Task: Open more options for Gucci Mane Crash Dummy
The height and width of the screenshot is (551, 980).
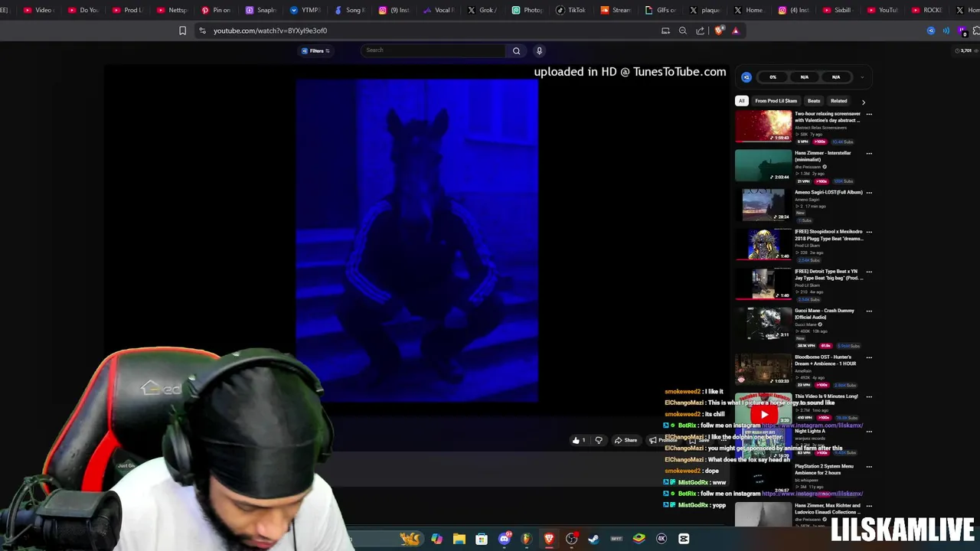Action: [x=869, y=311]
